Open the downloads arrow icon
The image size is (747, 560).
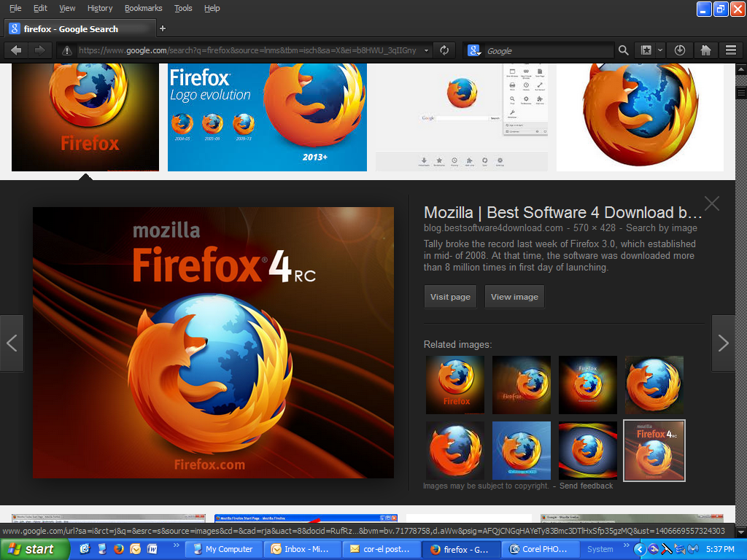[x=680, y=50]
